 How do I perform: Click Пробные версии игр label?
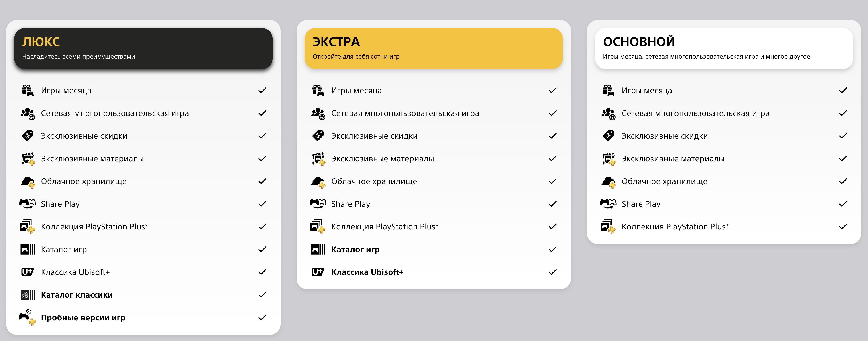click(83, 317)
